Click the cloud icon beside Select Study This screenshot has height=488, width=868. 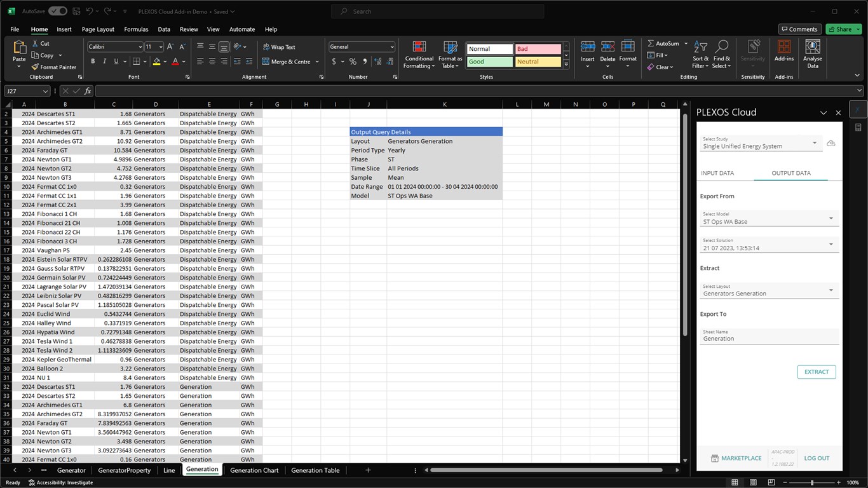click(831, 143)
